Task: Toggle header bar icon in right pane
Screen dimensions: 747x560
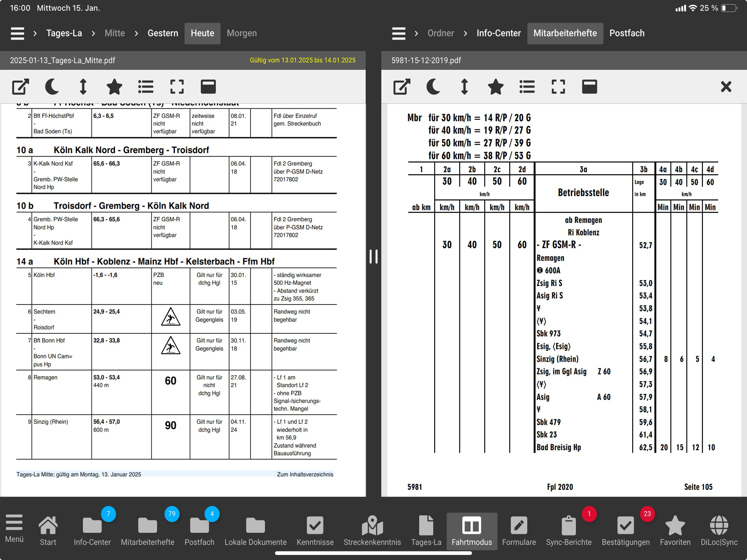Action: 590,86
